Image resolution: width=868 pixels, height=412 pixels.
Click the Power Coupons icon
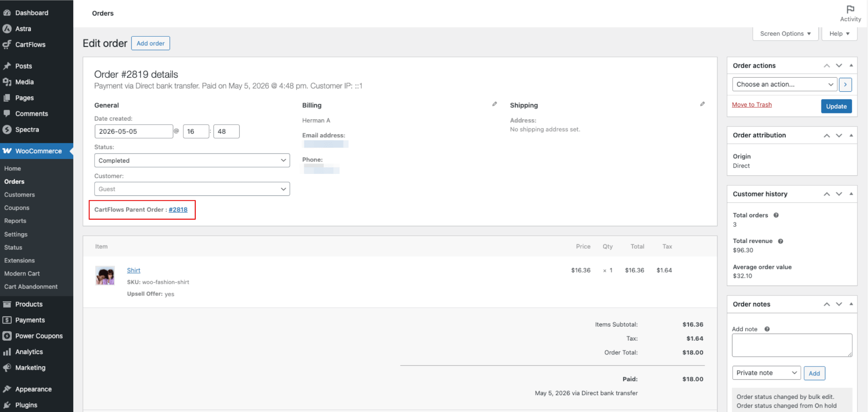(x=7, y=336)
